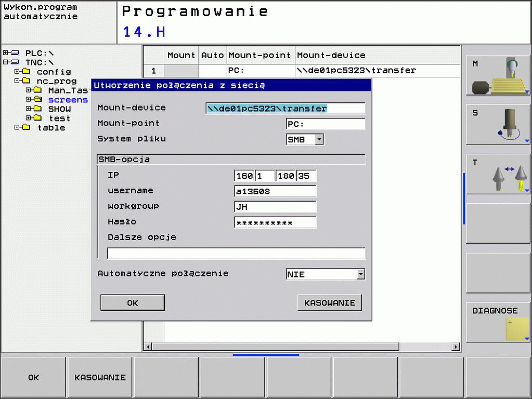Viewport: 532px width, 399px height.
Task: Click the Mount column header
Action: pos(181,55)
